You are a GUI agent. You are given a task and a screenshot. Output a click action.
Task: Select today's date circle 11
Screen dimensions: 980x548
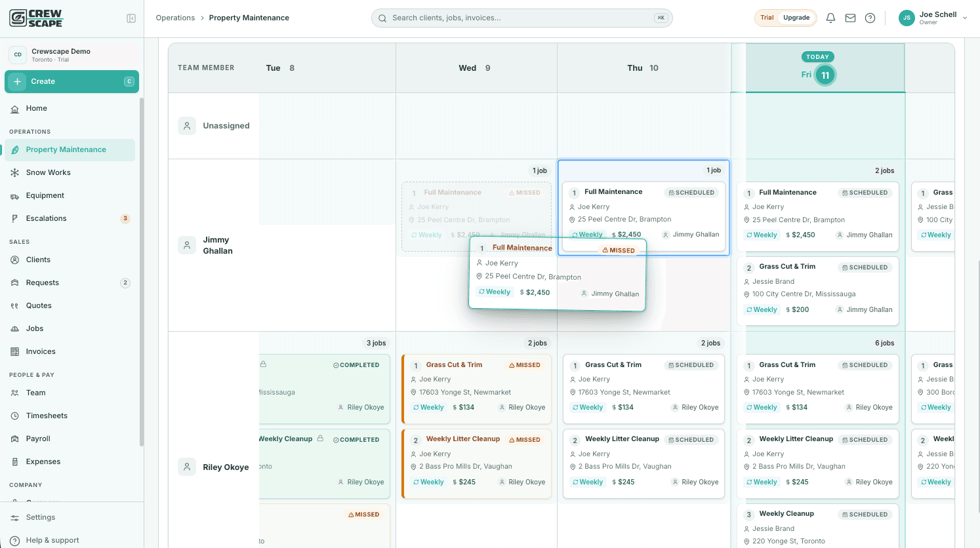coord(825,75)
